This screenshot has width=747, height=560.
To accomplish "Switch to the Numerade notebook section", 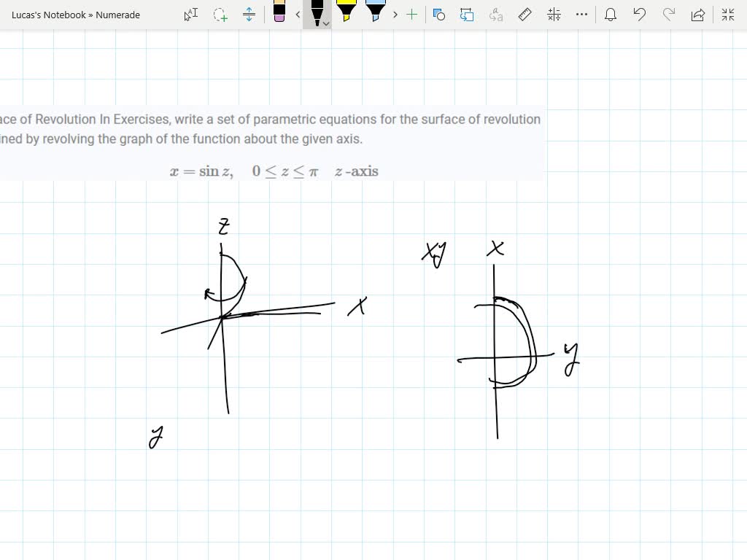I will (118, 15).
